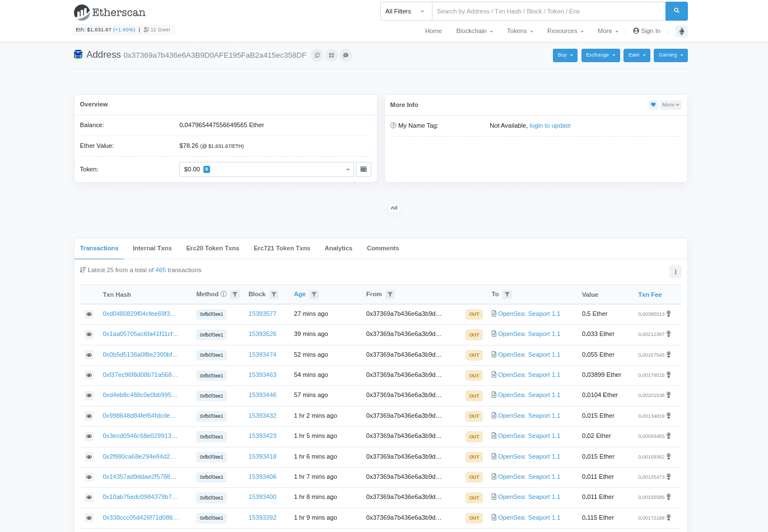Switch to the Comments tab
Viewport: 768px width, 532px height.
[383, 248]
